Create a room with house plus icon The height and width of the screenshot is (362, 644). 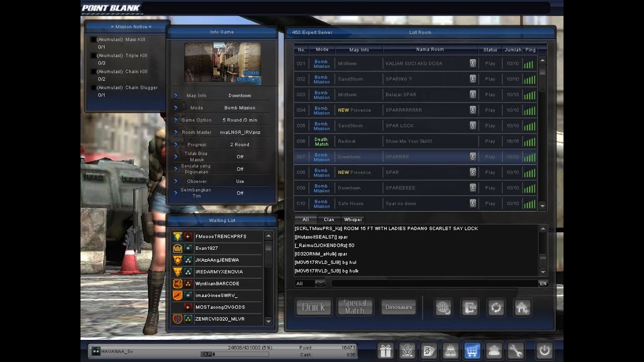pos(522,308)
